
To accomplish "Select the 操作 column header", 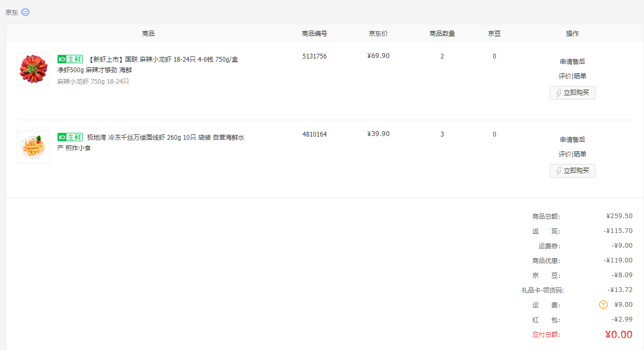I will tap(572, 34).
